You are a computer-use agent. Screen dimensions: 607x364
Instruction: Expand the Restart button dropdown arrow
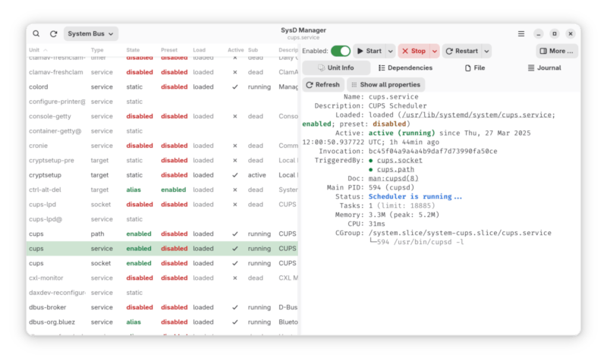(x=486, y=51)
